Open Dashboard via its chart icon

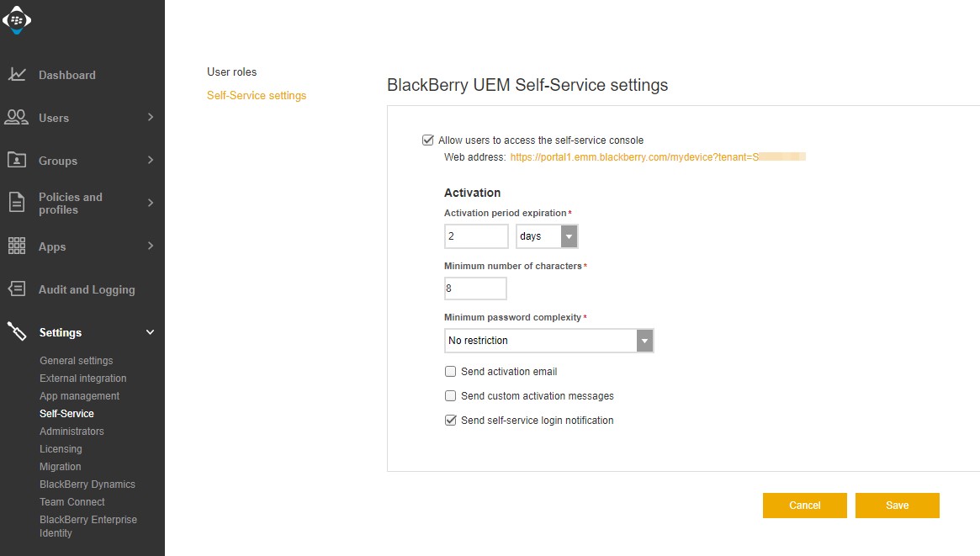point(17,75)
